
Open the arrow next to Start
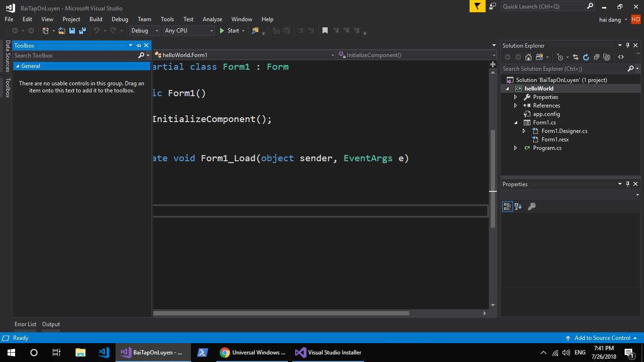click(243, 31)
